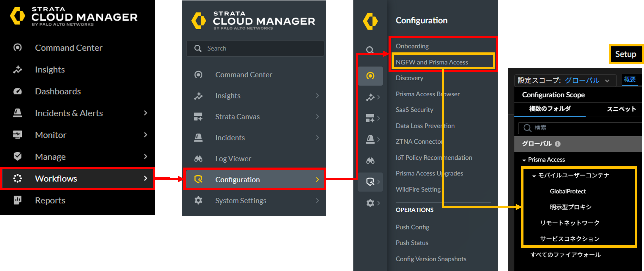Click the Log Viewer binoculars icon
Screen dimensions: 644x271
coord(198,159)
